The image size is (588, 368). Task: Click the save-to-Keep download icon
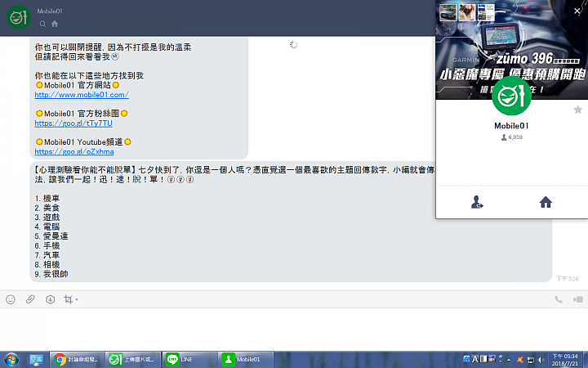click(51, 299)
